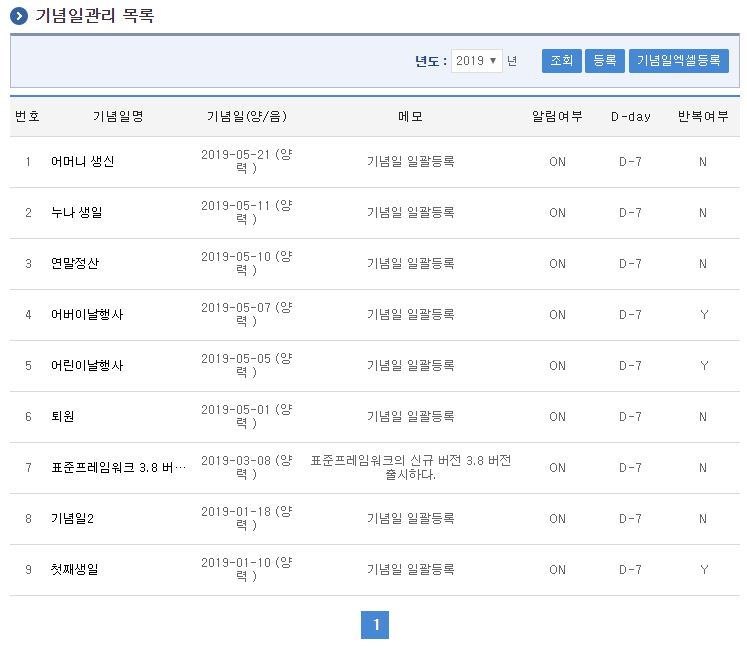Click the 기념일엑셀등록 button
Viewport: 747px width, 649px height.
pyautogui.click(x=678, y=61)
